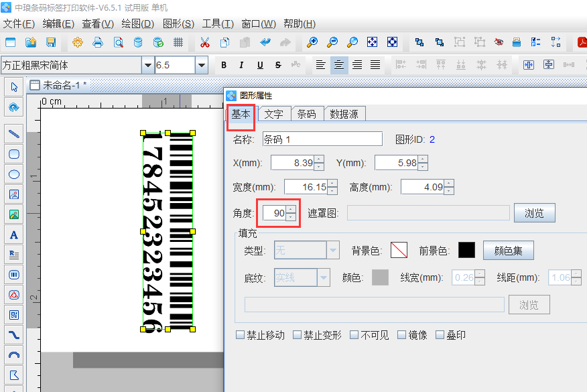
Task: Zoom out with the minus magnifier
Action: pyautogui.click(x=332, y=42)
